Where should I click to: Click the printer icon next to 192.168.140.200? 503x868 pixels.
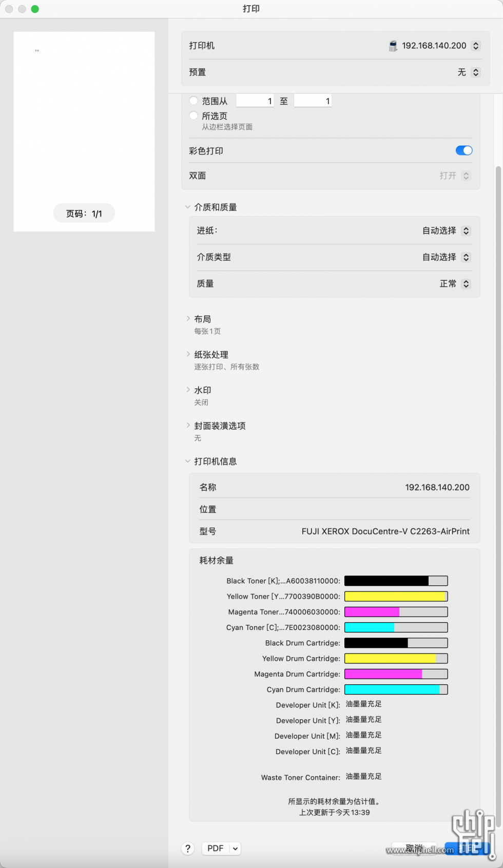tap(393, 46)
